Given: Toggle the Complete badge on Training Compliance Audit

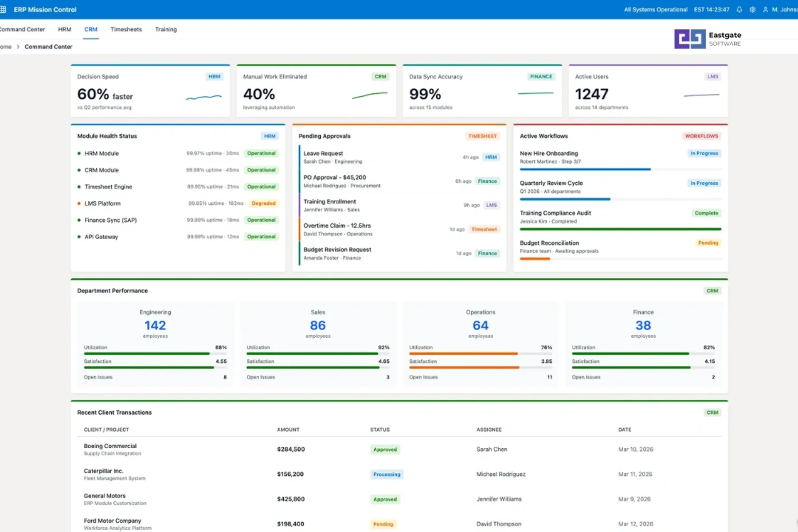Looking at the screenshot, I should pyautogui.click(x=706, y=213).
